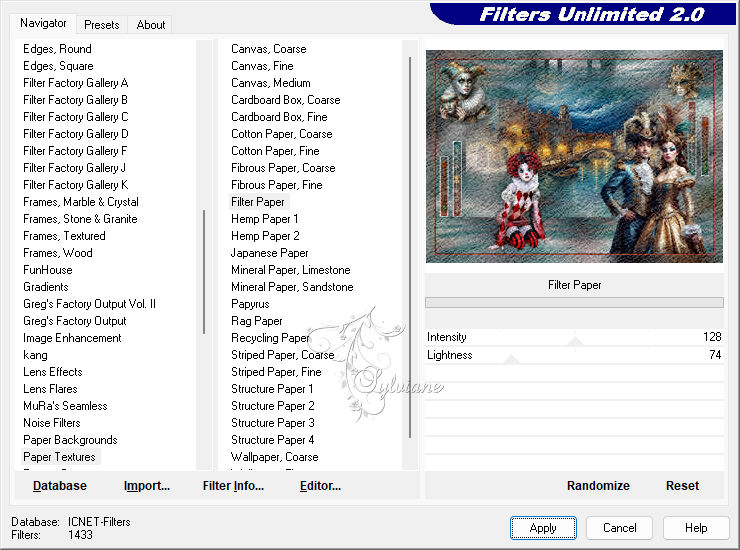
Task: Click the progress bar under Filter Paper
Action: [574, 303]
